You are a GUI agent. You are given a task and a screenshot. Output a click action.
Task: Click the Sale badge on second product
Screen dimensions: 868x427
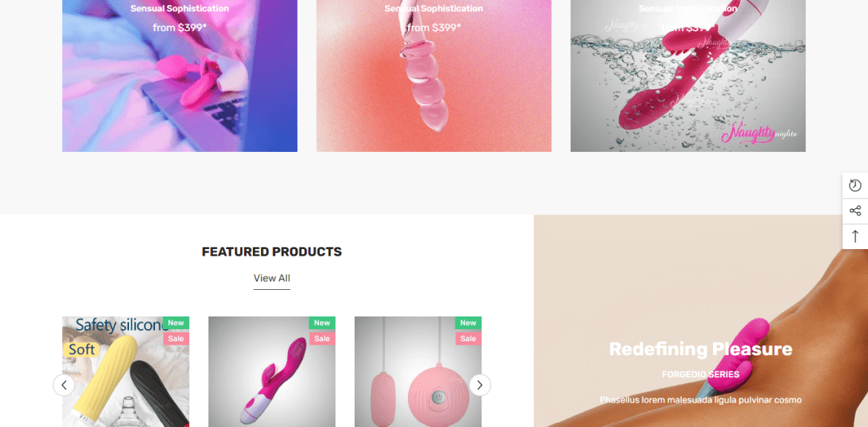coord(322,339)
